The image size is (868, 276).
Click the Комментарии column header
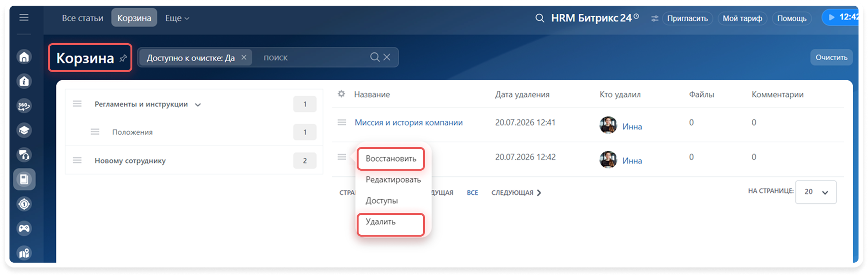pyautogui.click(x=777, y=94)
